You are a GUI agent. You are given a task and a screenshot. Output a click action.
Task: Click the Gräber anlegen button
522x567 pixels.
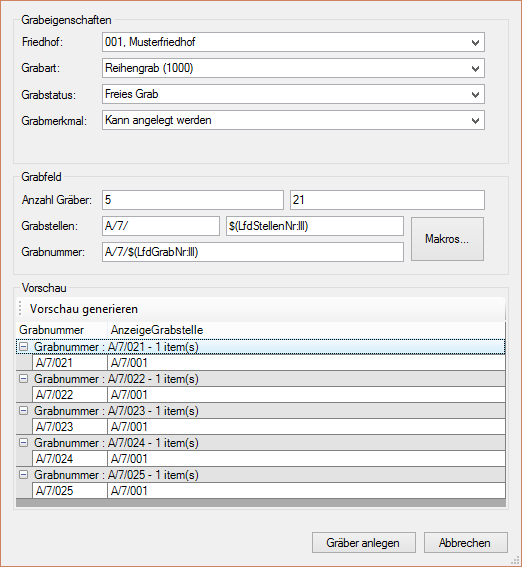pyautogui.click(x=364, y=542)
